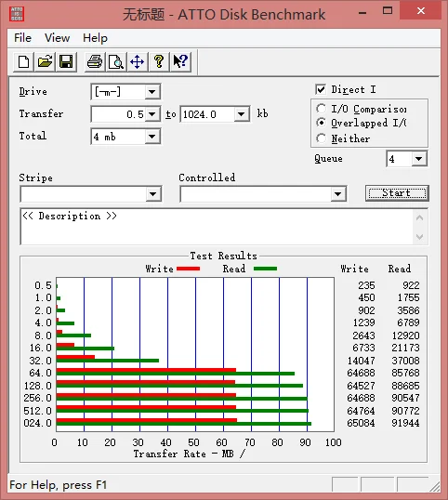Click the write value 235
The height and width of the screenshot is (500, 448).
tap(366, 285)
